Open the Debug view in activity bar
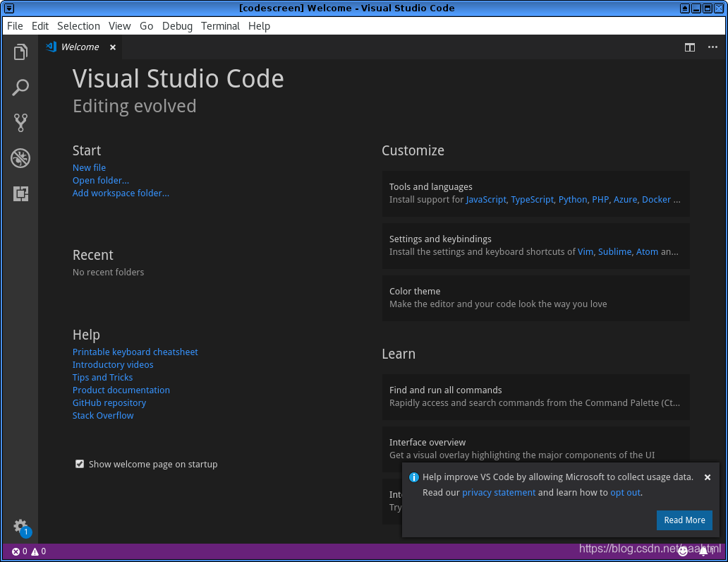The image size is (728, 562). pos(20,158)
